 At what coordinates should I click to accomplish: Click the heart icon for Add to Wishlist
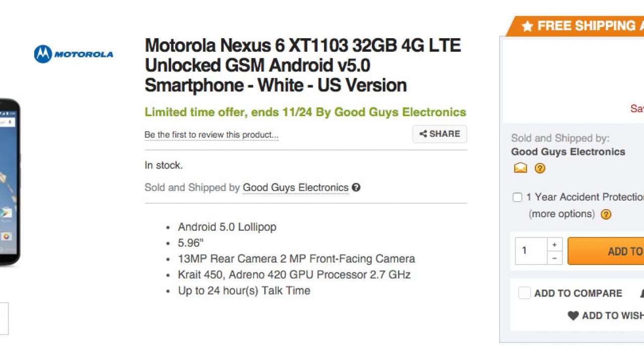573,316
